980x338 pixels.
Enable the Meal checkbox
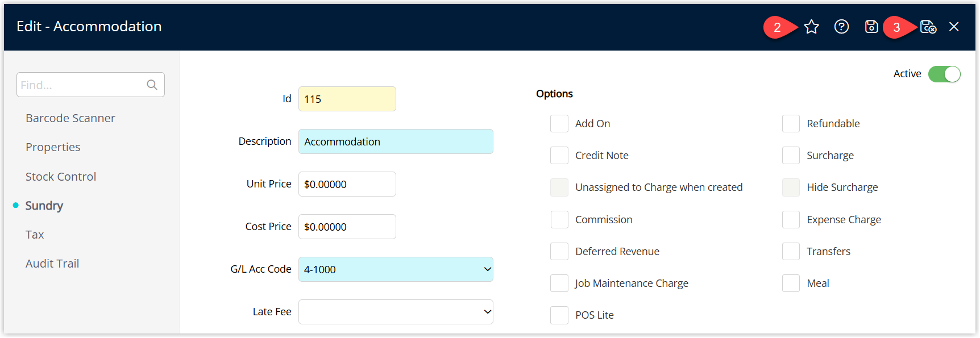click(791, 283)
